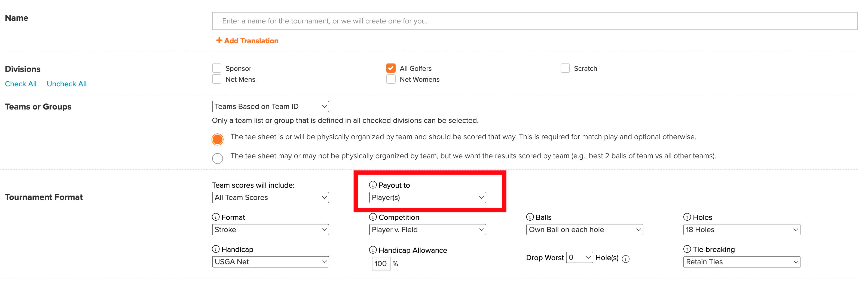The height and width of the screenshot is (286, 868).
Task: Click the Add Translation link
Action: click(x=247, y=41)
